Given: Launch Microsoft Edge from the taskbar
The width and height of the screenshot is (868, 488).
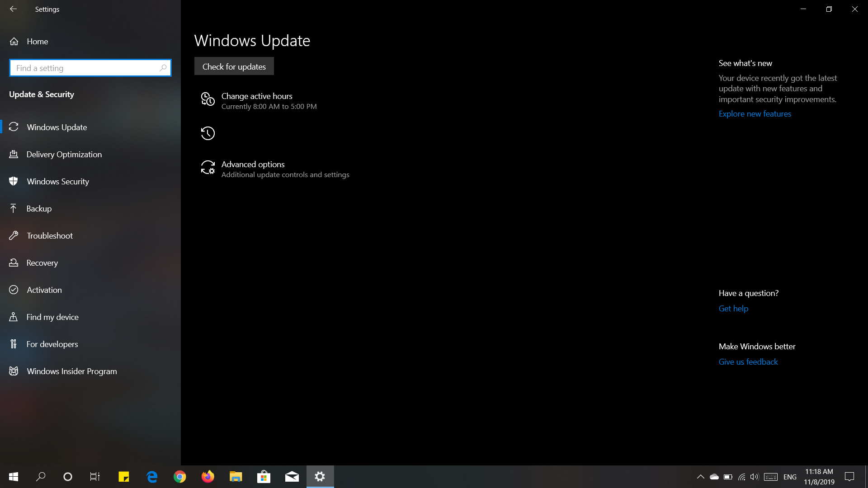Looking at the screenshot, I should click(152, 477).
